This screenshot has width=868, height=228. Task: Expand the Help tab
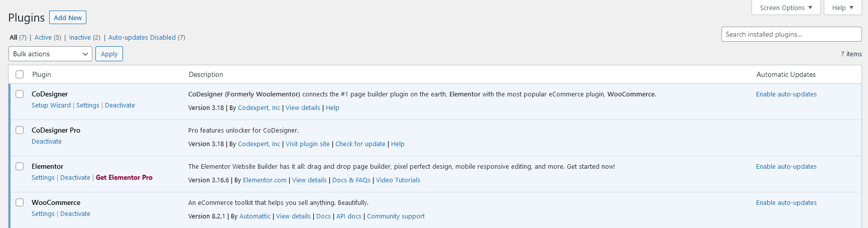click(x=842, y=8)
